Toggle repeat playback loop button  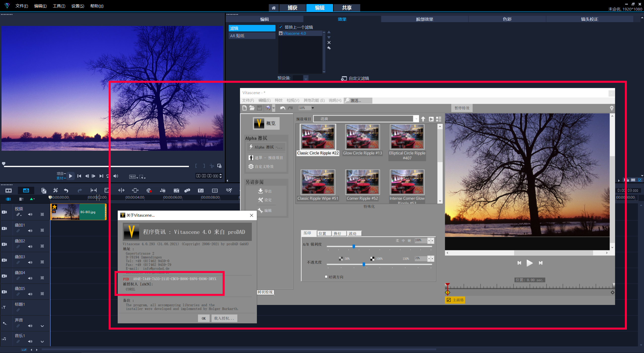click(x=108, y=176)
